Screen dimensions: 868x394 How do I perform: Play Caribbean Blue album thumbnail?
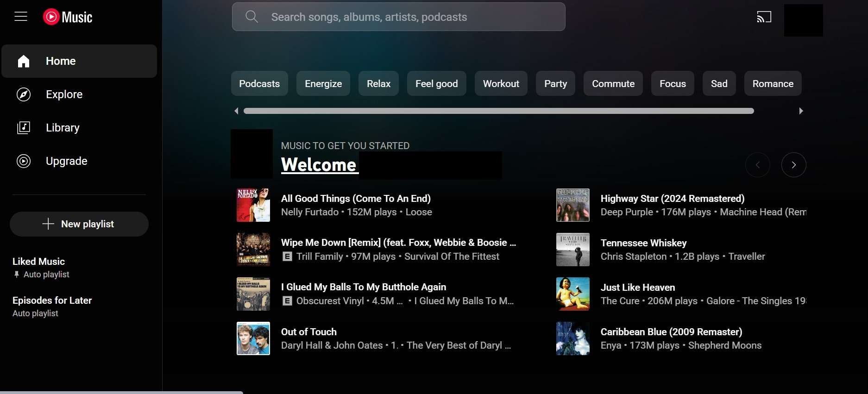click(x=573, y=338)
